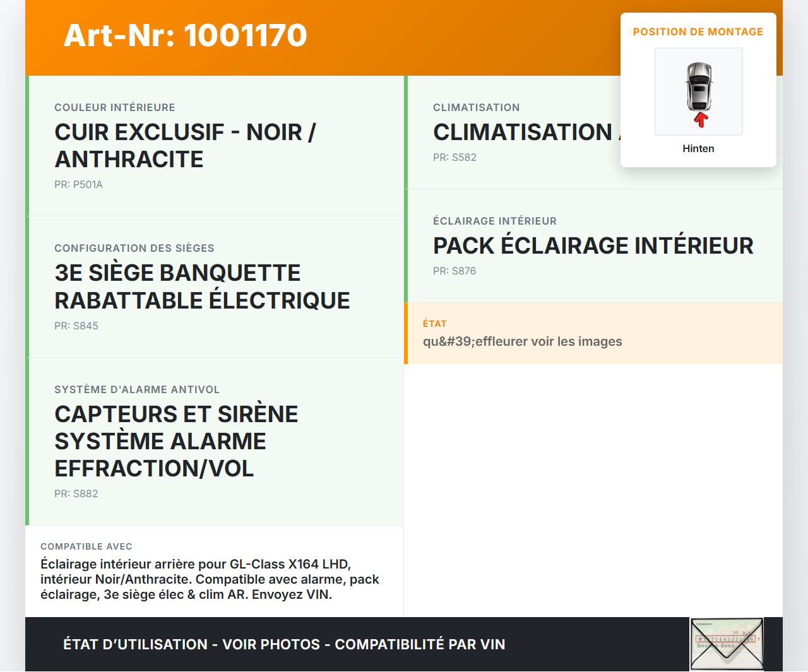The height and width of the screenshot is (672, 808).
Task: Click the red-framed VIN number highlight
Action: 725,639
